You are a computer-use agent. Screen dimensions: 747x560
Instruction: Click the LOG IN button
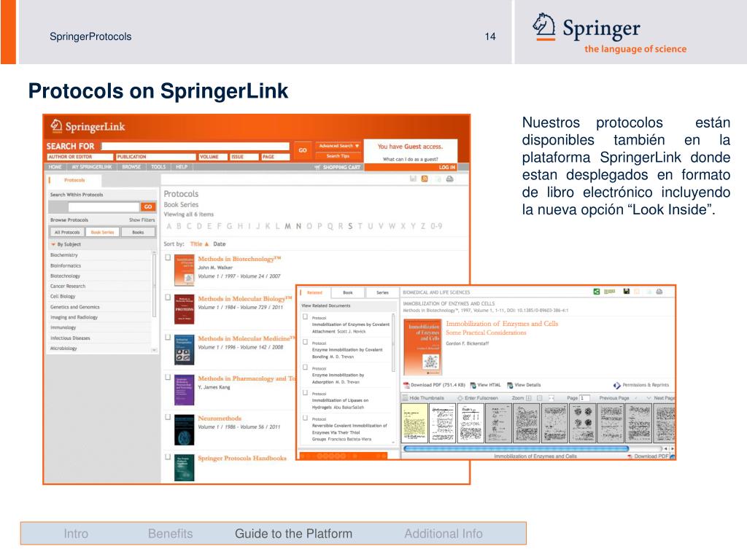[447, 167]
